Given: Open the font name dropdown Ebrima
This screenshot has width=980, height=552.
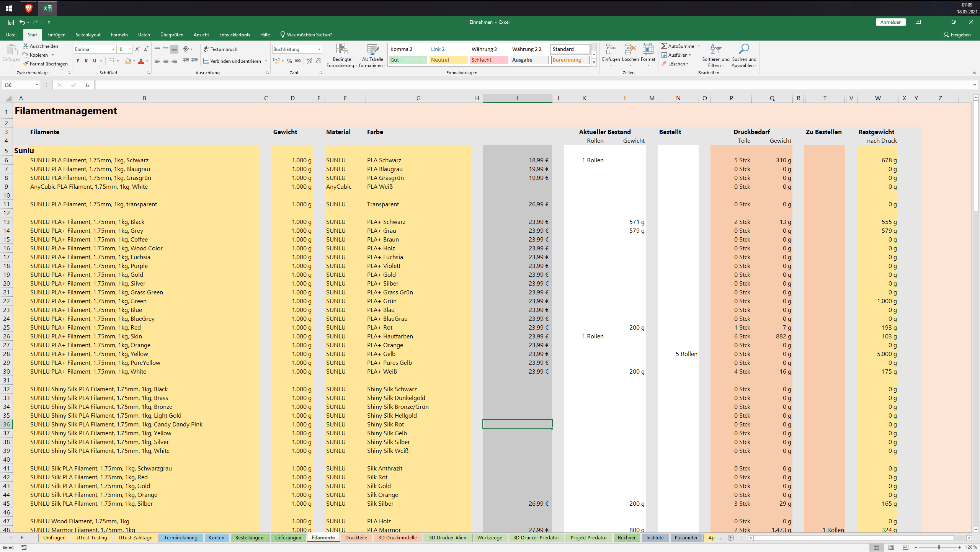Looking at the screenshot, I should 113,49.
